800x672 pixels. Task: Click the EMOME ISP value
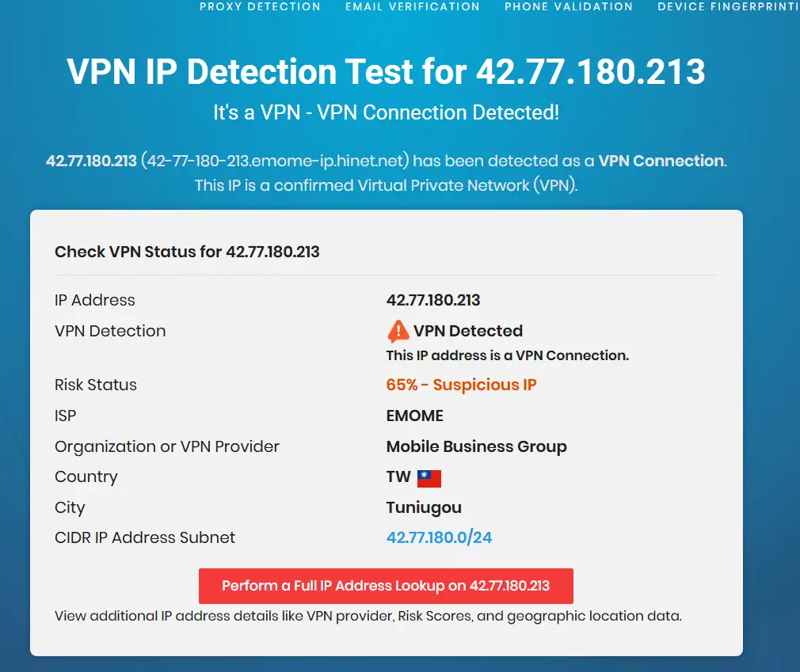pos(414,416)
